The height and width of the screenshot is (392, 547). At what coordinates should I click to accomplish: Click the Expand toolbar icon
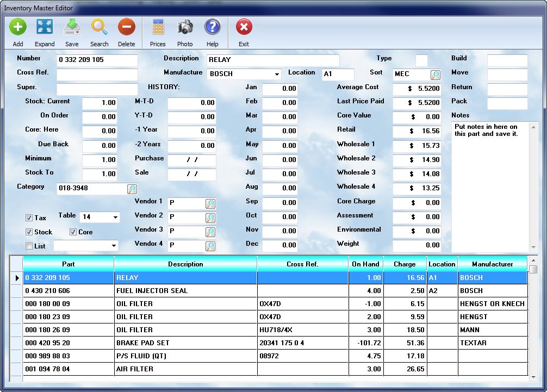45,27
